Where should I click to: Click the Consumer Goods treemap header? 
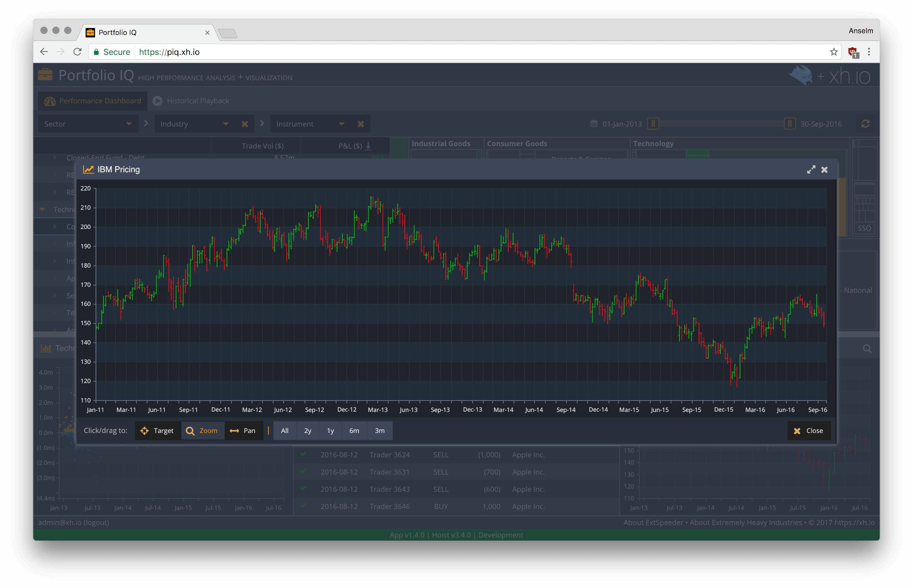(x=517, y=143)
